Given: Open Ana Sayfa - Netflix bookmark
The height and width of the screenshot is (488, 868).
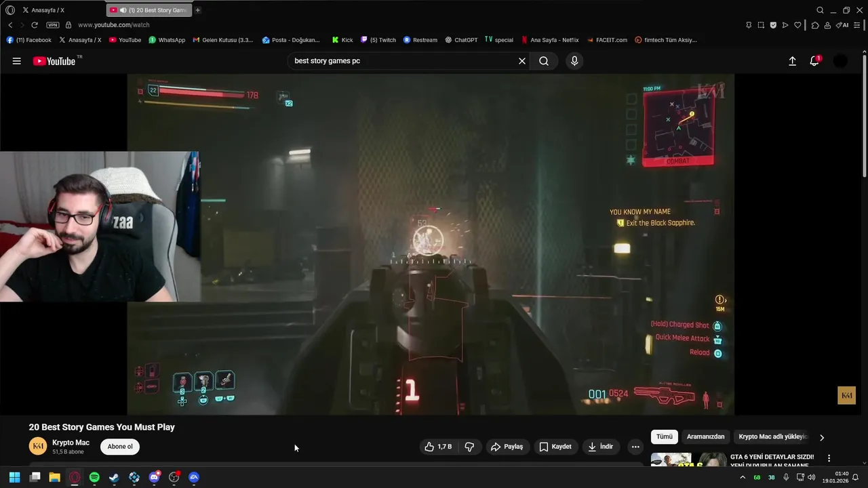Looking at the screenshot, I should (550, 40).
